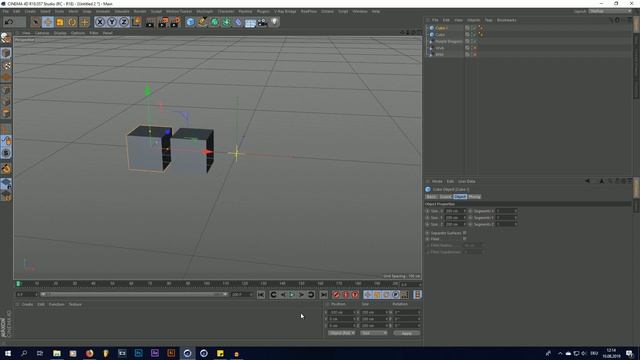
Task: Click the Record Active Objects button
Action: [x=336, y=295]
